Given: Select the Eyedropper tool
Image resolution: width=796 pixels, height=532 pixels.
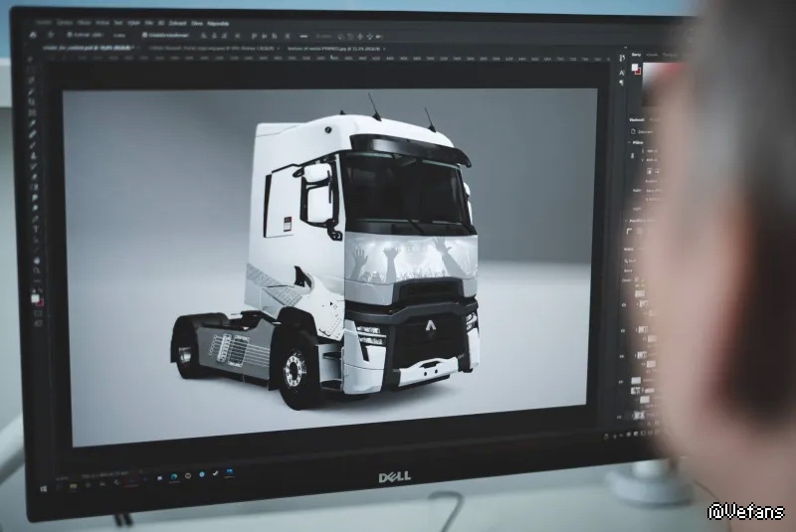Looking at the screenshot, I should coord(33,122).
